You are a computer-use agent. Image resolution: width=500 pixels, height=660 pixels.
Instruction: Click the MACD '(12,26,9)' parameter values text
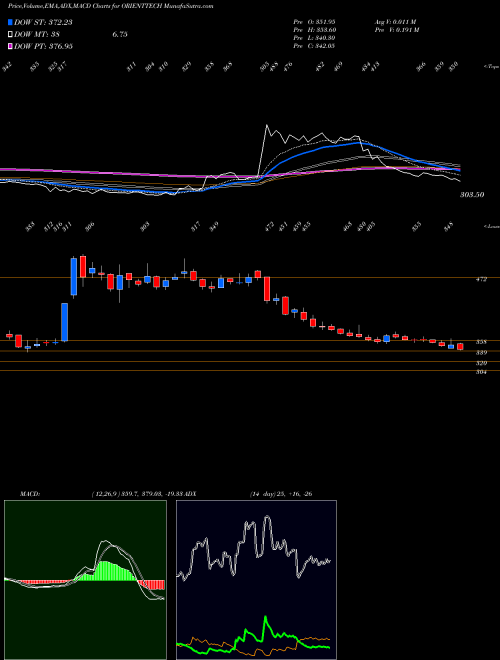tap(137, 493)
